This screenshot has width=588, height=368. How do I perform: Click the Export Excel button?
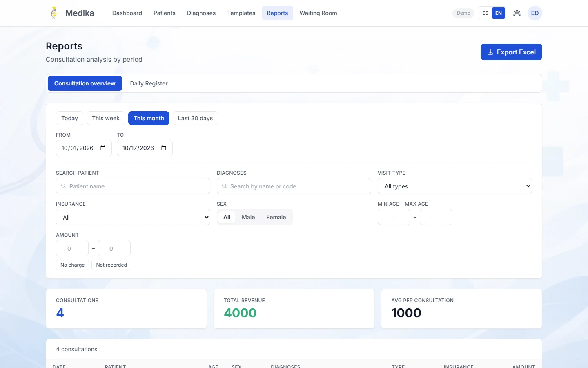coord(511,52)
